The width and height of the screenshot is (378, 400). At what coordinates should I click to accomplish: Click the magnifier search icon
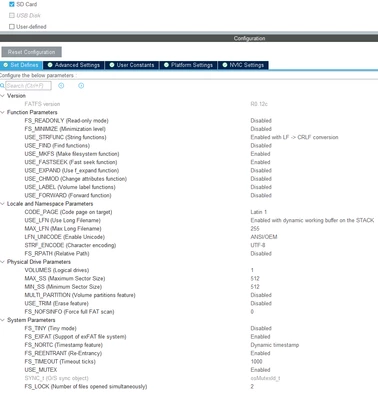[2, 86]
